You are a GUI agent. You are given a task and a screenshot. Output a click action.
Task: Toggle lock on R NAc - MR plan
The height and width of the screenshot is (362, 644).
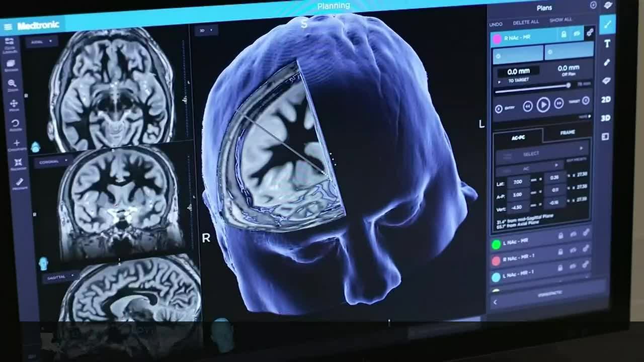(x=563, y=34)
